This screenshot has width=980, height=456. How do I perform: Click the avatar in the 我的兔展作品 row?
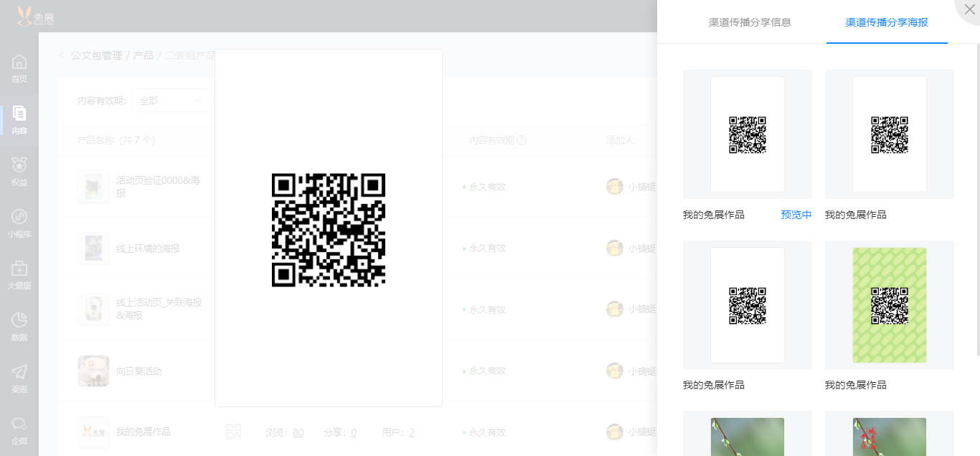[615, 432]
